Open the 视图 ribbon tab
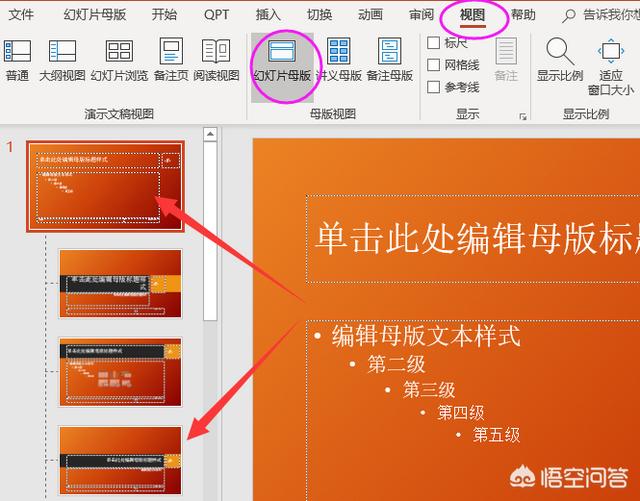The image size is (640, 501). tap(472, 15)
